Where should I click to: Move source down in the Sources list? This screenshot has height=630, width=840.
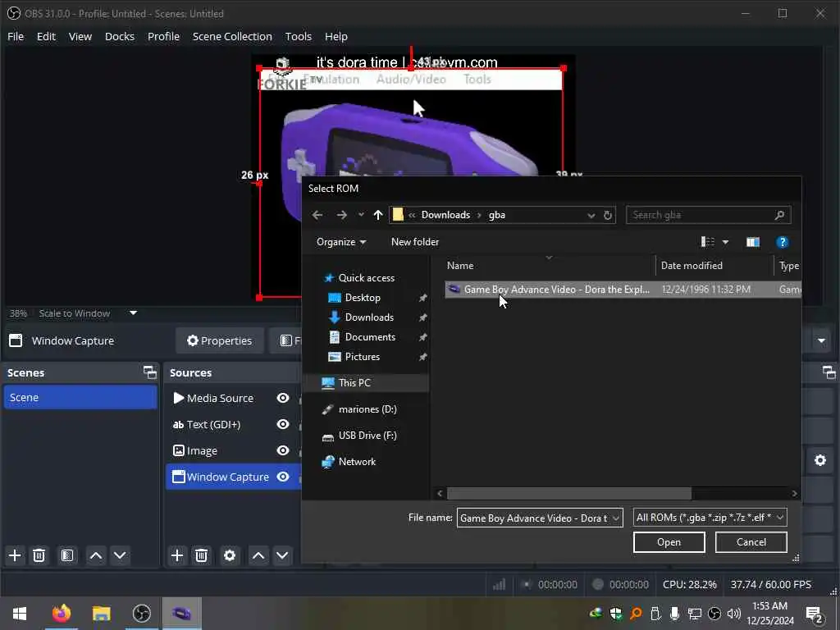(x=282, y=555)
